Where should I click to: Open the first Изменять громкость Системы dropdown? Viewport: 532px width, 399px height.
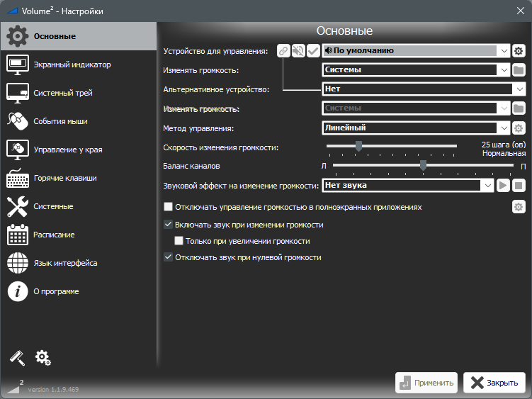click(x=416, y=70)
